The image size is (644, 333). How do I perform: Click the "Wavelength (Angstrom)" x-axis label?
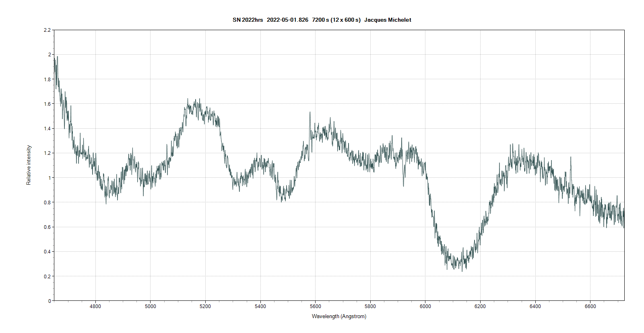pyautogui.click(x=339, y=317)
